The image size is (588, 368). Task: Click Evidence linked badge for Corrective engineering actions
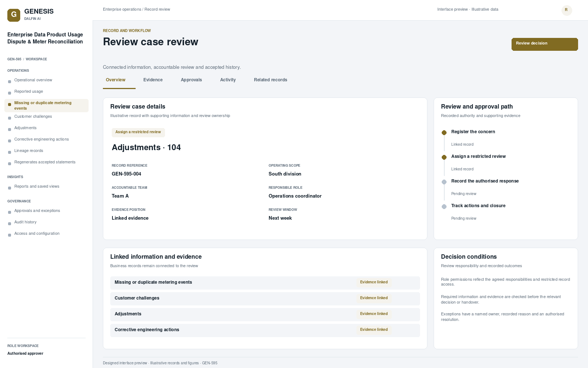pos(374,330)
